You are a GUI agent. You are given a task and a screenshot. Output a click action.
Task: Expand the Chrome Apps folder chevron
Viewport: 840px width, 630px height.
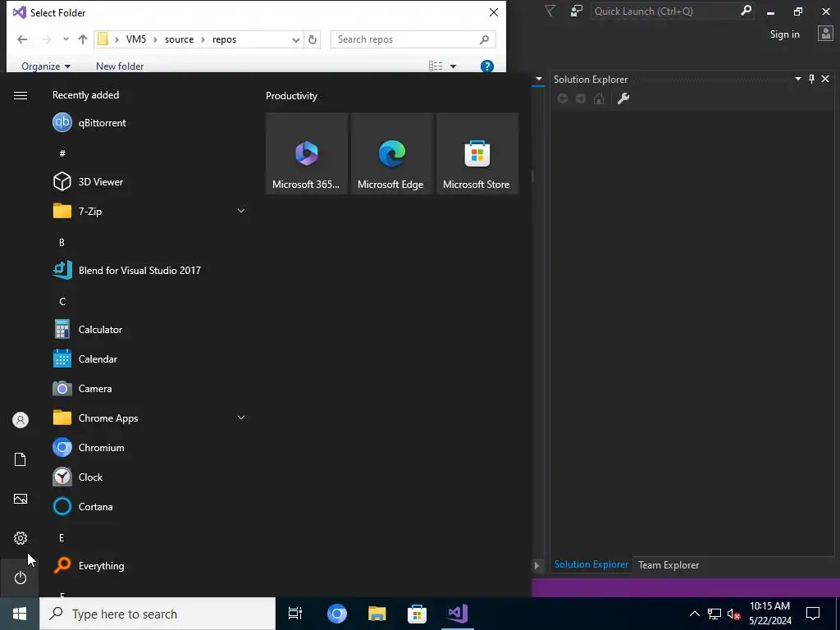tap(241, 418)
